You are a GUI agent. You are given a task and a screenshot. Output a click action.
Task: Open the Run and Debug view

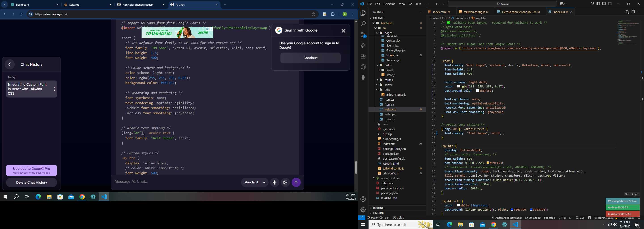click(x=363, y=45)
